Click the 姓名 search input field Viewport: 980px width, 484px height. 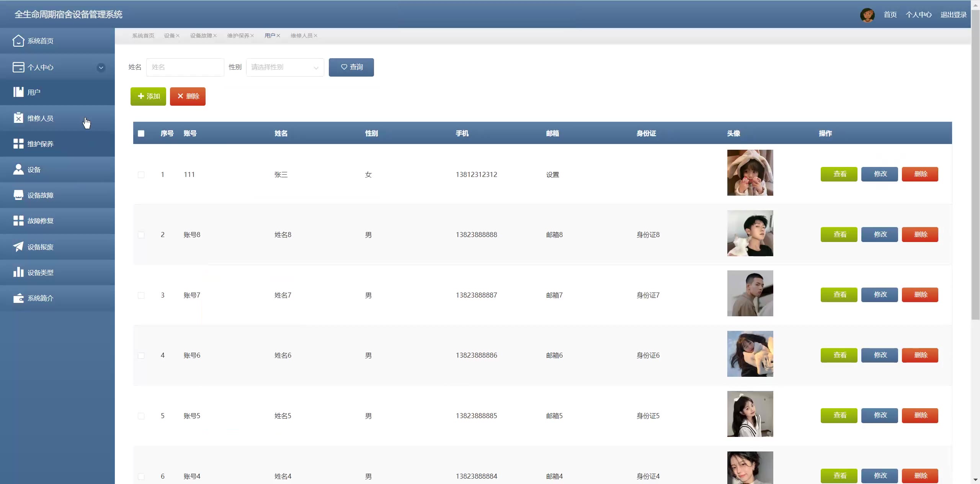pos(185,67)
